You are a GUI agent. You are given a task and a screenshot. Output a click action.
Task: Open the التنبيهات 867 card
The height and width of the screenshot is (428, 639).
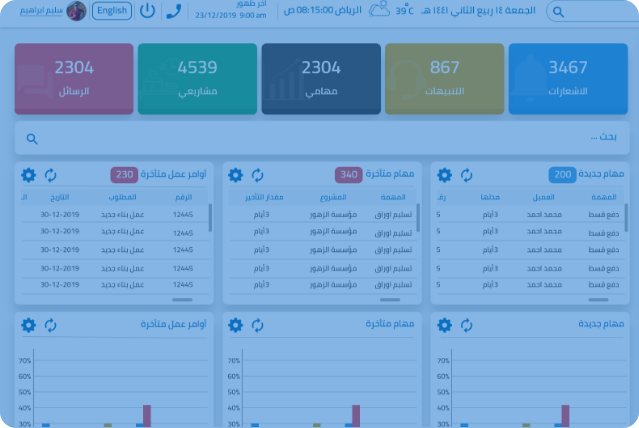click(444, 79)
